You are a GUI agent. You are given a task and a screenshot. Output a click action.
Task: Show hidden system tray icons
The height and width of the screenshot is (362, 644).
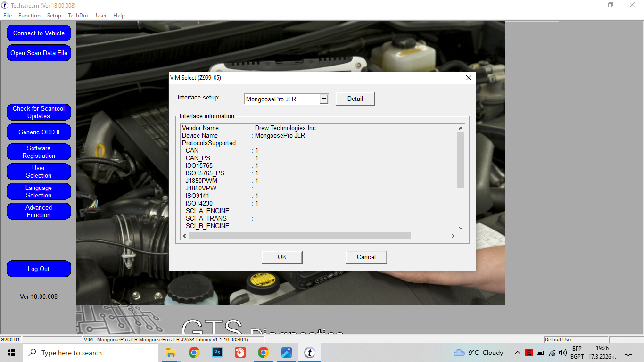pos(518,353)
